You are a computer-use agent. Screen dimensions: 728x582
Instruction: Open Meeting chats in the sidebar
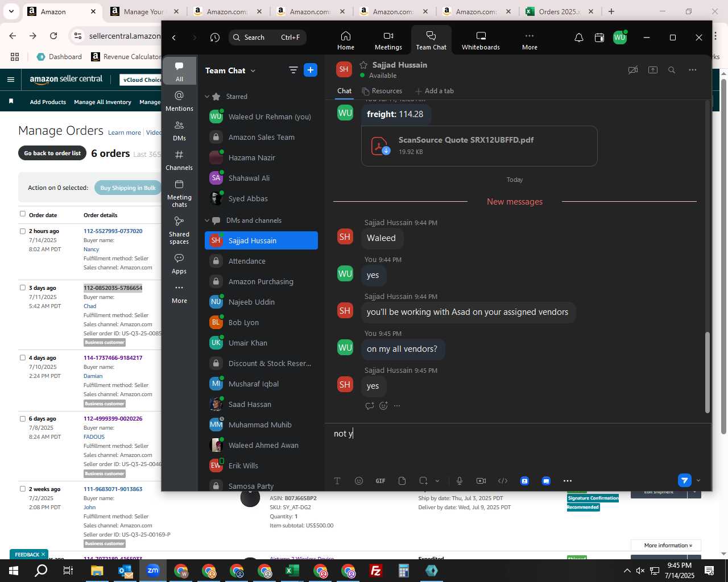point(179,193)
